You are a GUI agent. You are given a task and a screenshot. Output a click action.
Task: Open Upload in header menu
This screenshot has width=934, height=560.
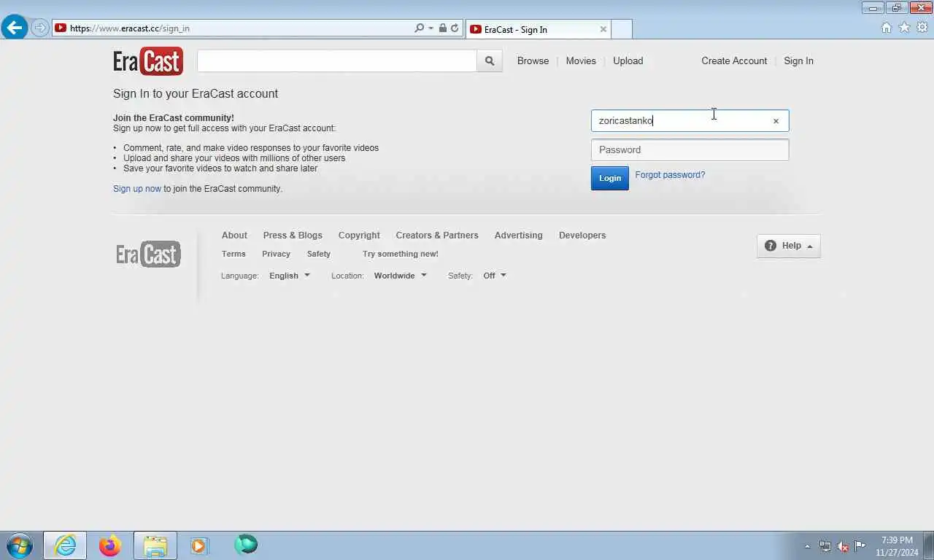click(628, 61)
